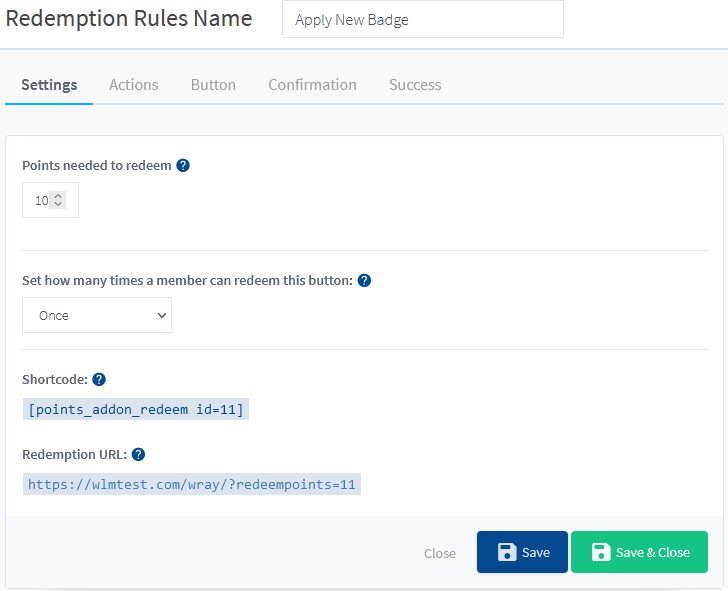View help icon next to Shortcode

[99, 379]
